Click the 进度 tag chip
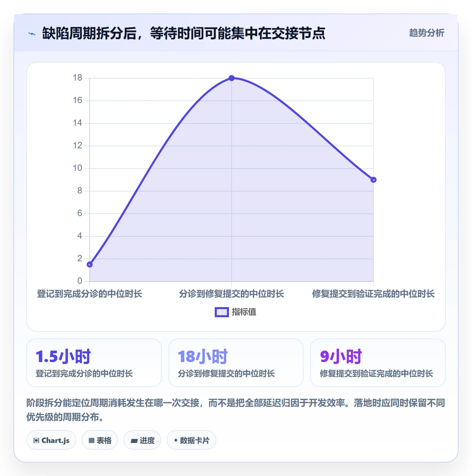The image size is (472, 476). 142,440
